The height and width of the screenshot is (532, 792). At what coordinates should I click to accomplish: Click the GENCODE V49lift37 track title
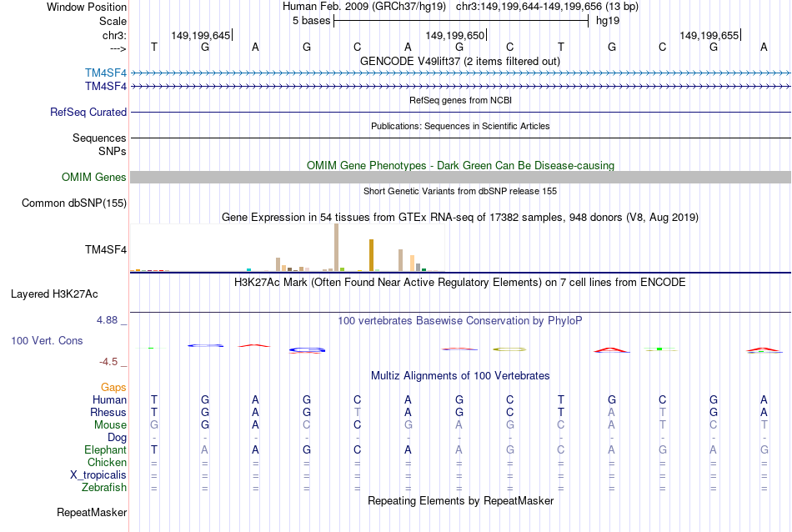click(460, 61)
